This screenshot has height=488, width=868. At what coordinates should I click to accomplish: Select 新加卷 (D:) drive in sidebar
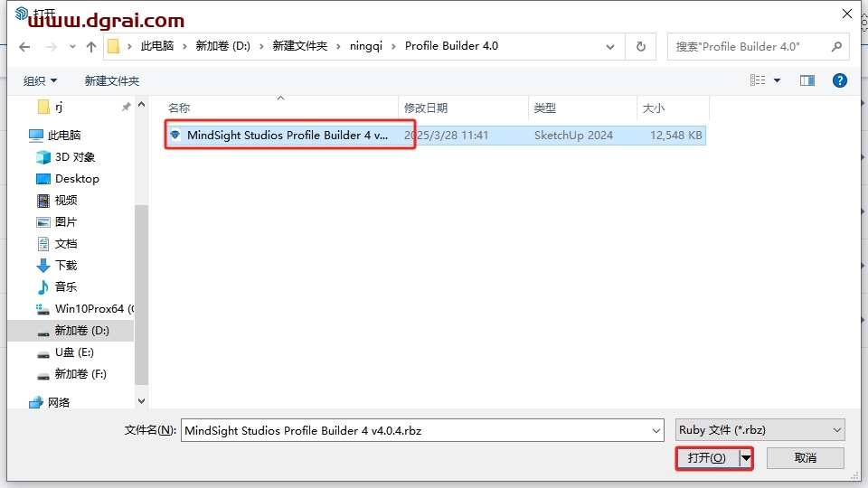[x=81, y=331]
